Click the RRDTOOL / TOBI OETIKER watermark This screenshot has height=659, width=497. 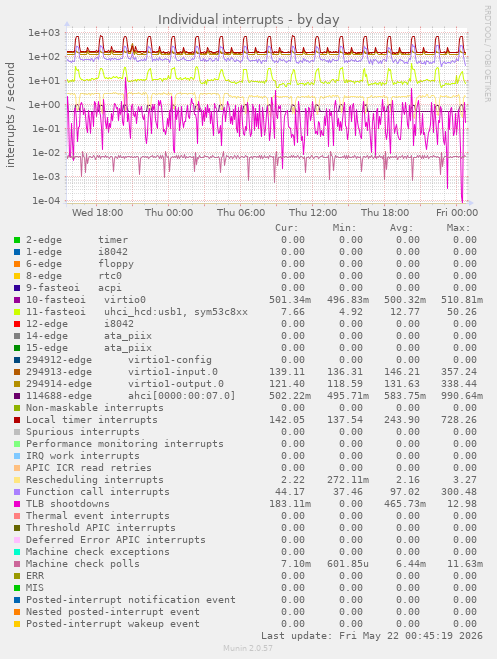(x=487, y=53)
